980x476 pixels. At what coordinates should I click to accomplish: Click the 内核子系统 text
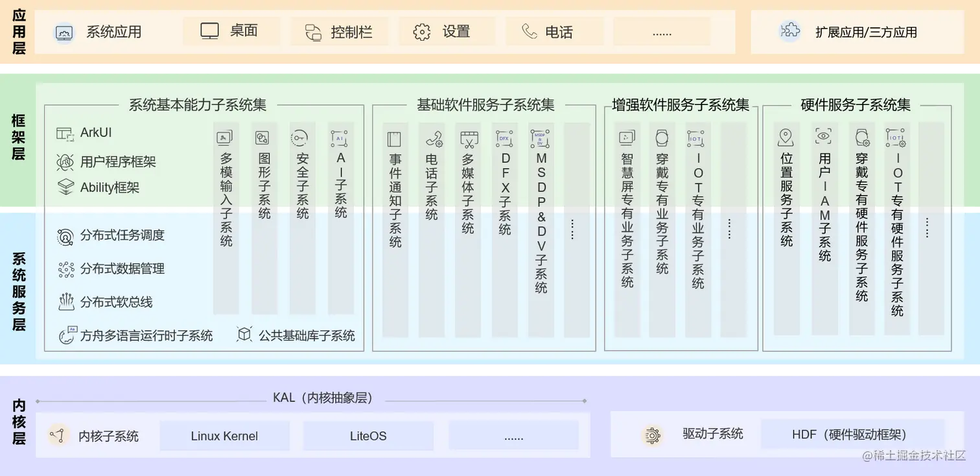click(x=108, y=436)
